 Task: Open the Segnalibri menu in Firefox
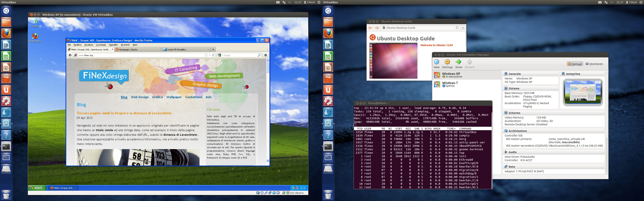113,45
